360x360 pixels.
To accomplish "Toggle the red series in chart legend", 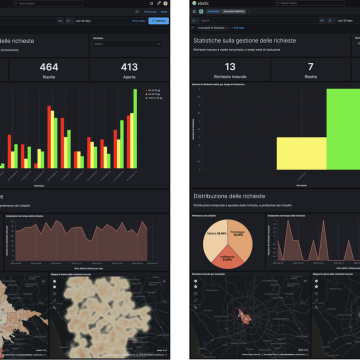I will (x=154, y=90).
